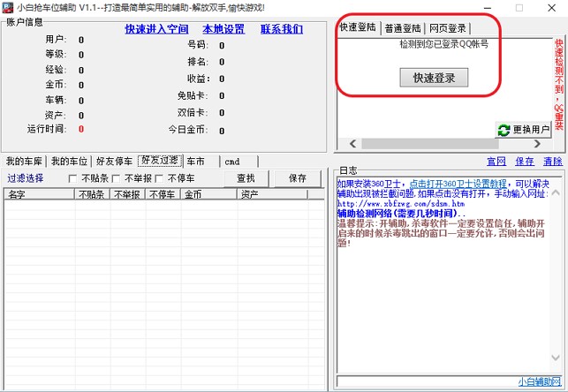Image resolution: width=568 pixels, height=392 pixels.
Task: Open the 360卫士设置教程 link in log
Action: pyautogui.click(x=458, y=184)
